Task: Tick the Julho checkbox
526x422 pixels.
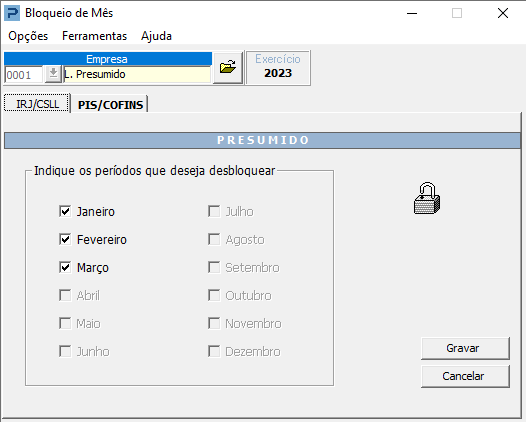Action: tap(214, 211)
